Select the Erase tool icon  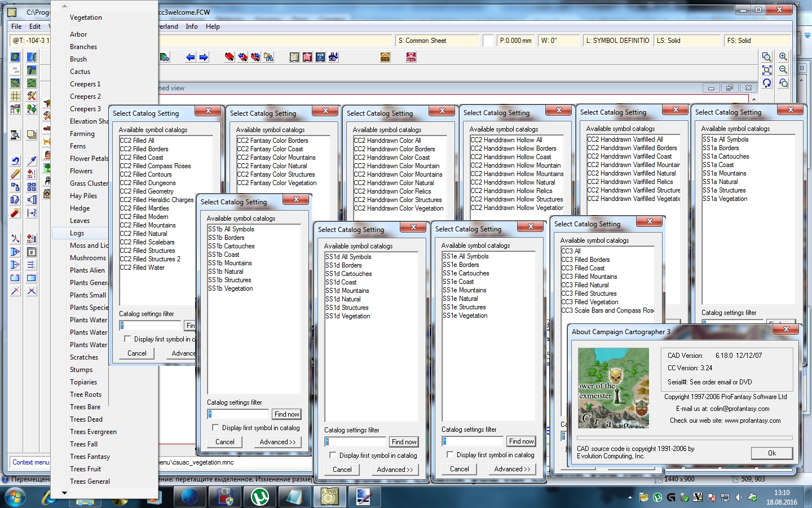[15, 174]
